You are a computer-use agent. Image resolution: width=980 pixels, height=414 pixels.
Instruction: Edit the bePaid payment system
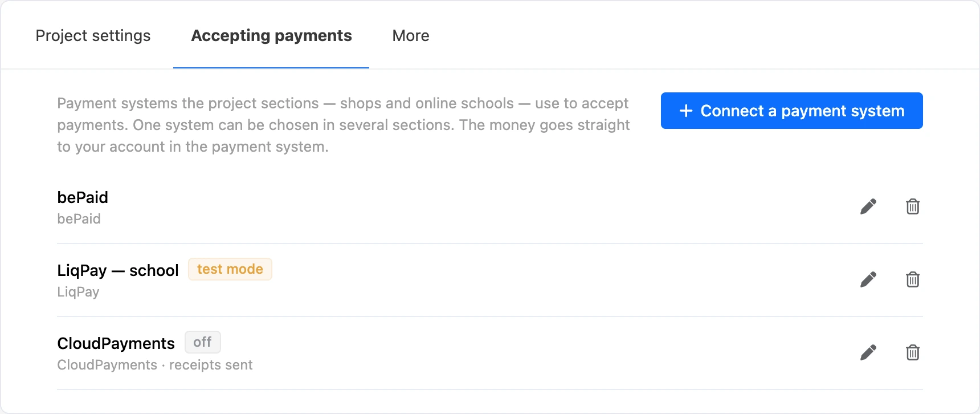tap(868, 206)
